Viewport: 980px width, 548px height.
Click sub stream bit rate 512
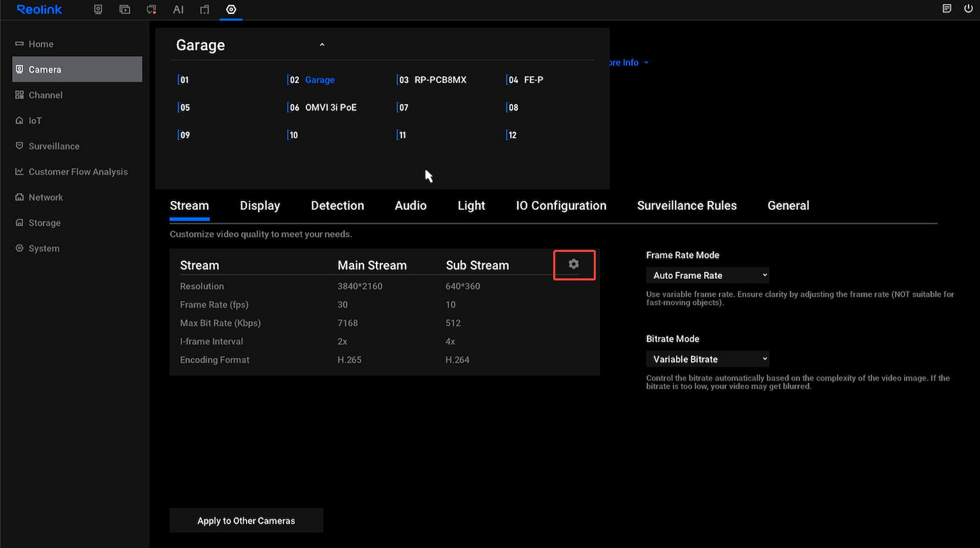(x=453, y=323)
